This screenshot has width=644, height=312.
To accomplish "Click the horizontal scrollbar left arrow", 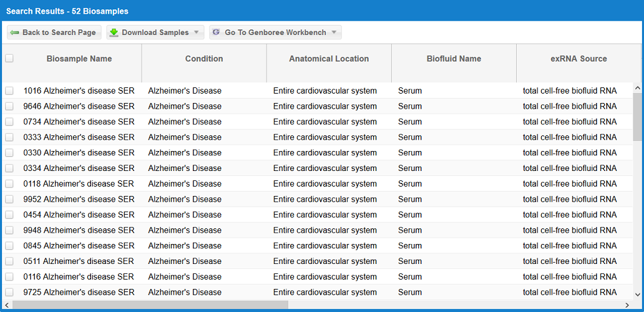I will 7,305.
